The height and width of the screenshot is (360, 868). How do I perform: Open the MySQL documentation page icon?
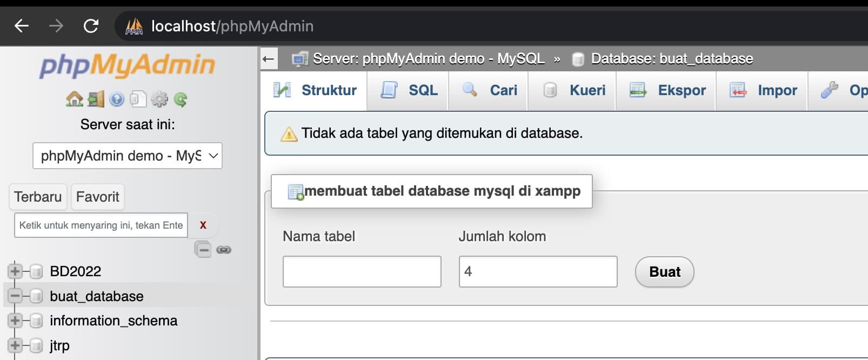pos(138,99)
